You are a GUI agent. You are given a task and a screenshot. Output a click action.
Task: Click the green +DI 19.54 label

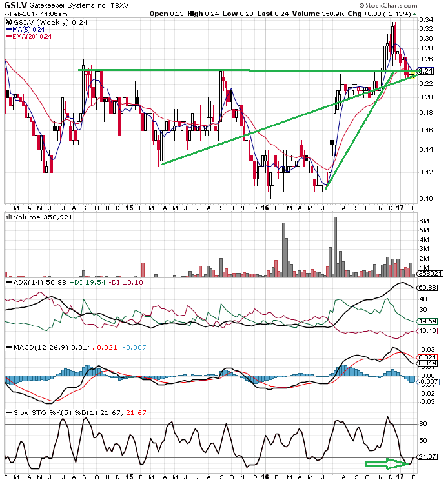pos(87,282)
